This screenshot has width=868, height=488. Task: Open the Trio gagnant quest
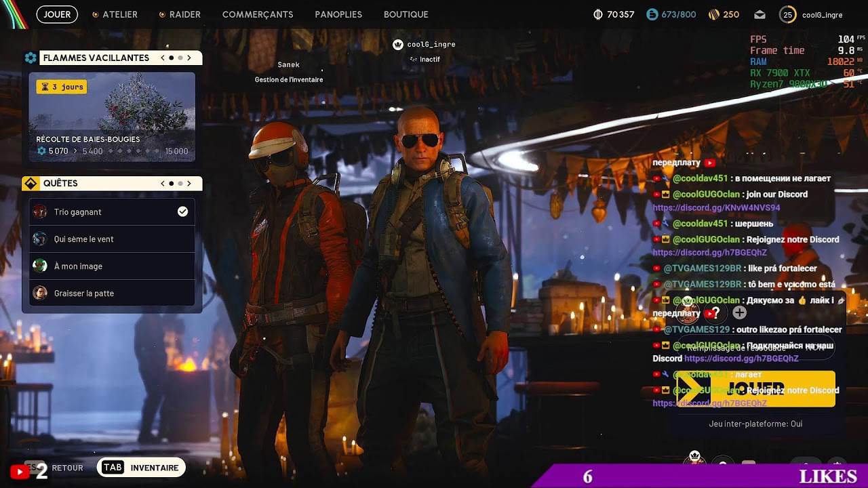112,212
